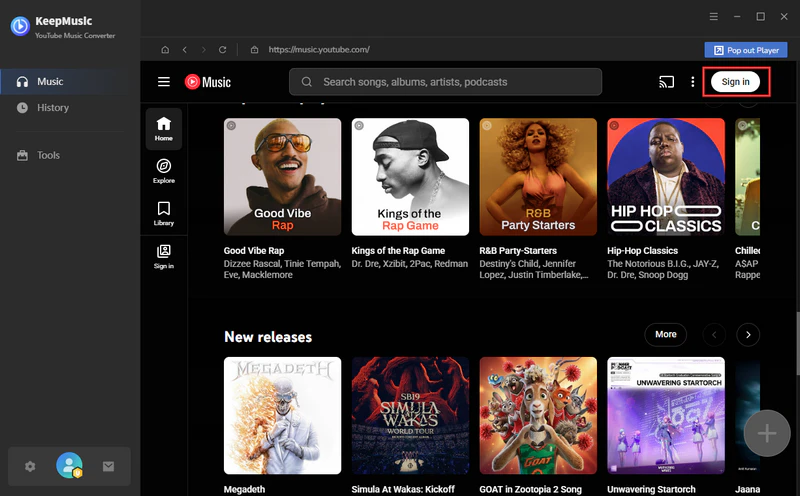Click the small circle icon on Hip Hop Classics cover
This screenshot has width=800, height=496.
pyautogui.click(x=614, y=126)
